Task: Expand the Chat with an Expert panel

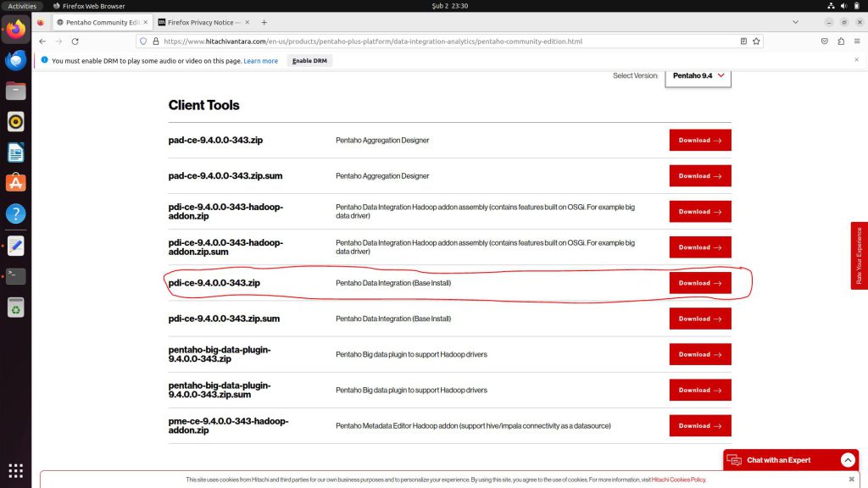Action: pos(848,460)
